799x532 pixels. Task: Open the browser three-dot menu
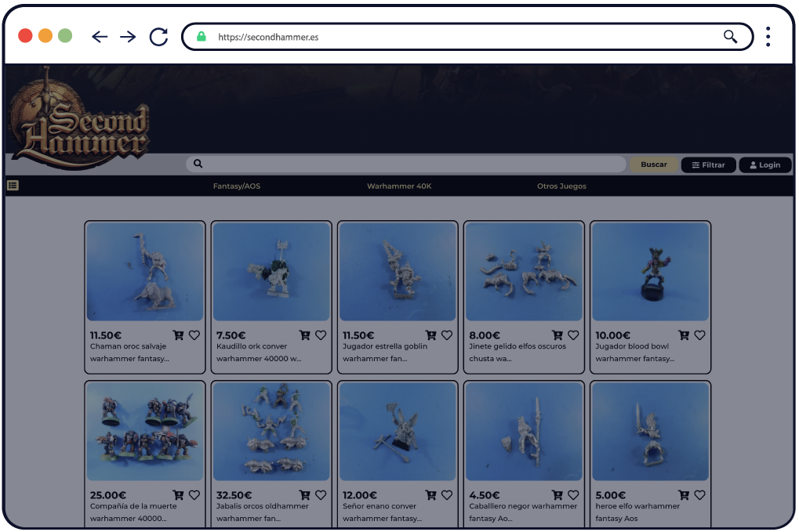(x=768, y=37)
